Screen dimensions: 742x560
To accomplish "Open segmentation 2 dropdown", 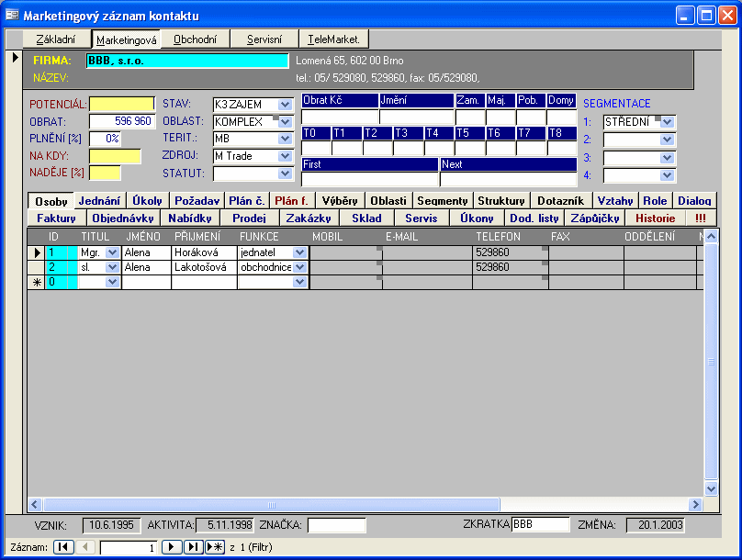I will pos(668,140).
